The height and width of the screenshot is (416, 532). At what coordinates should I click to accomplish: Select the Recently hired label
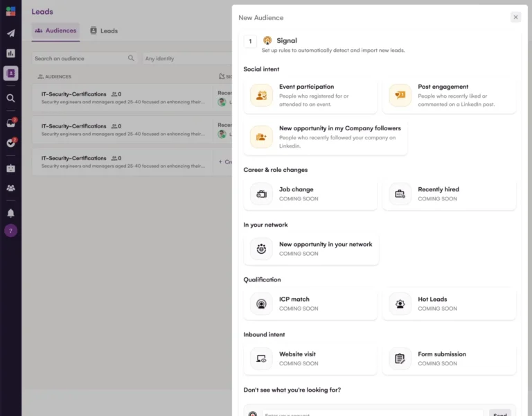pos(438,189)
